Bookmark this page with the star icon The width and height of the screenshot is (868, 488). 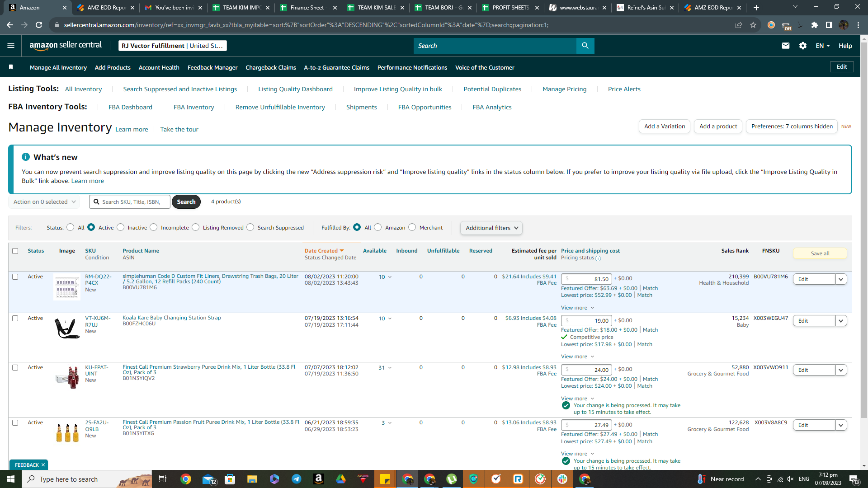pos(753,25)
